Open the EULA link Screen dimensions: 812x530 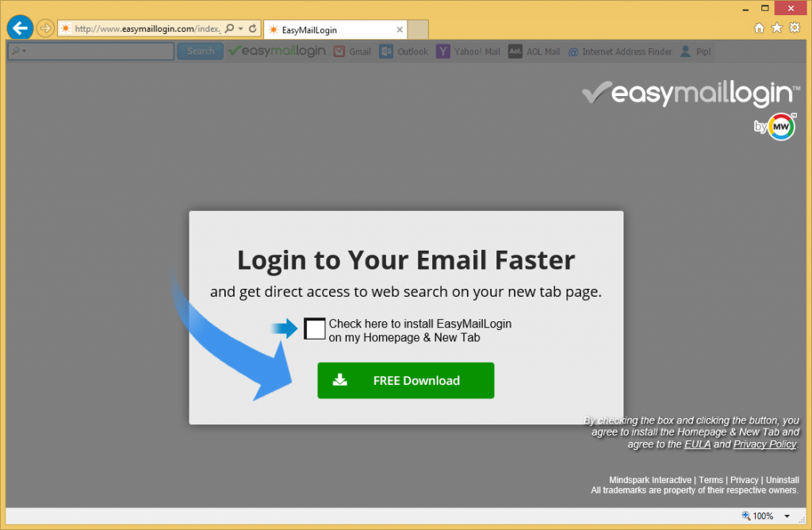pos(697,444)
